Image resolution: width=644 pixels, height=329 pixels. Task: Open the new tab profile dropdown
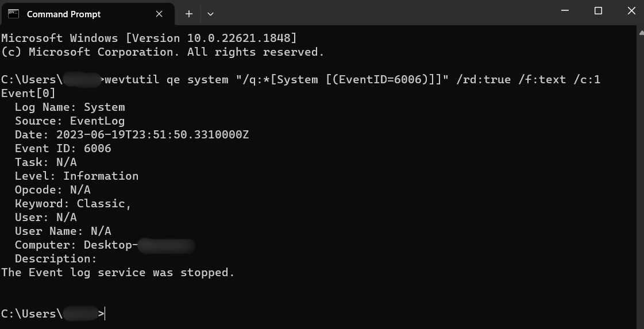point(211,14)
